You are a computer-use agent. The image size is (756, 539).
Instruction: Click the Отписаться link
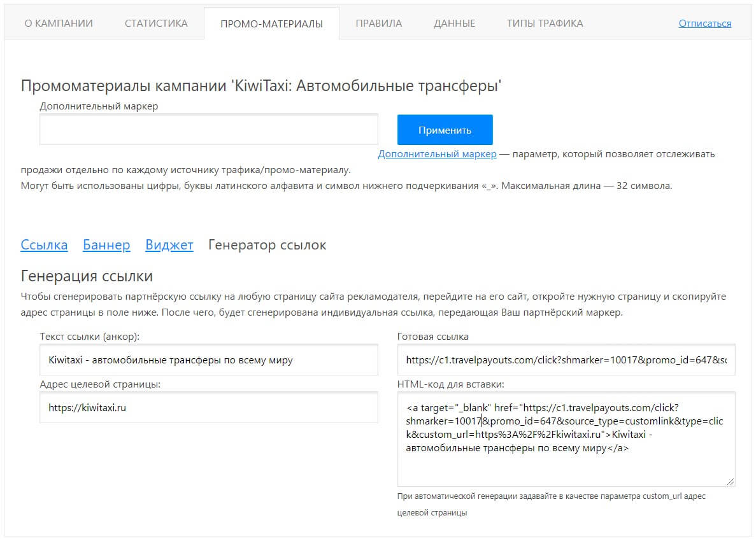[704, 24]
